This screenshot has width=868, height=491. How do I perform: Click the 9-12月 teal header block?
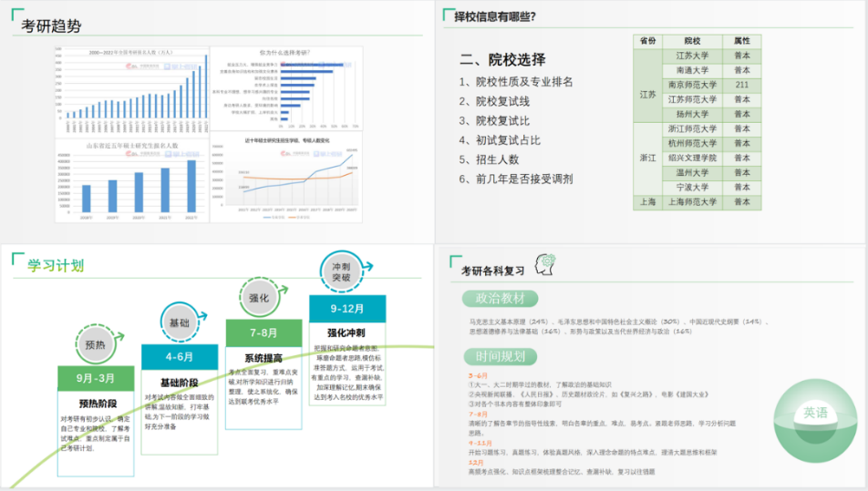pyautogui.click(x=347, y=309)
